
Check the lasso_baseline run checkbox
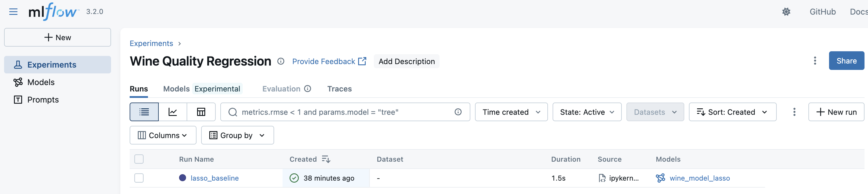pos(139,178)
